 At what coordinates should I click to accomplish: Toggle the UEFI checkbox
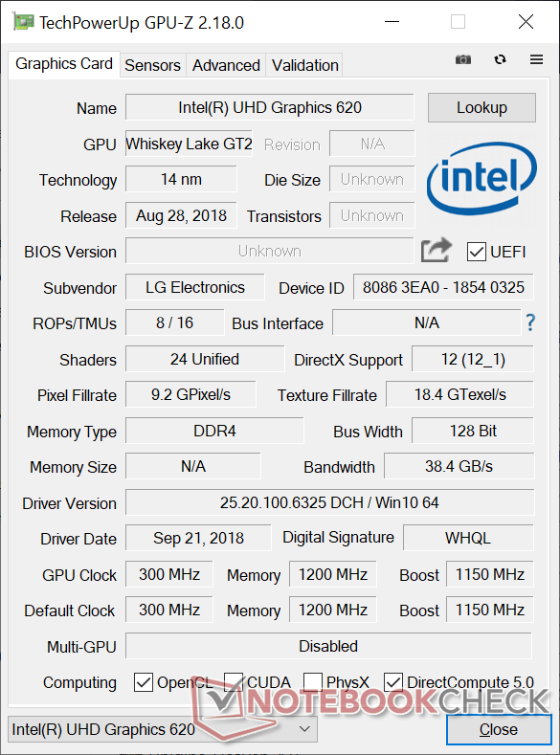[x=476, y=252]
